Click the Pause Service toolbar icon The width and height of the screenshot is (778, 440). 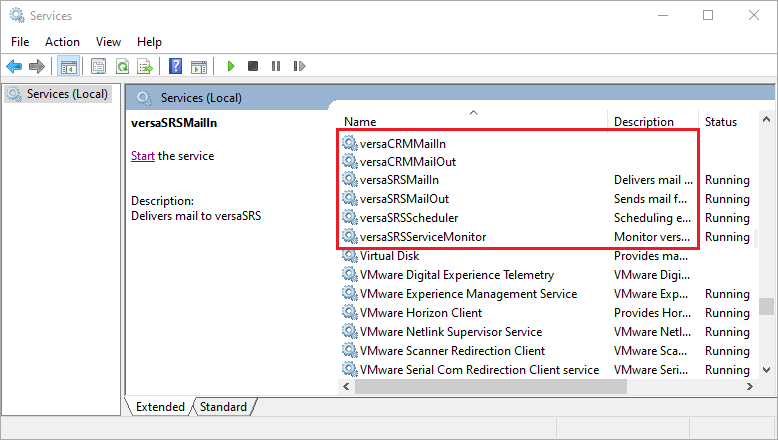[x=276, y=66]
